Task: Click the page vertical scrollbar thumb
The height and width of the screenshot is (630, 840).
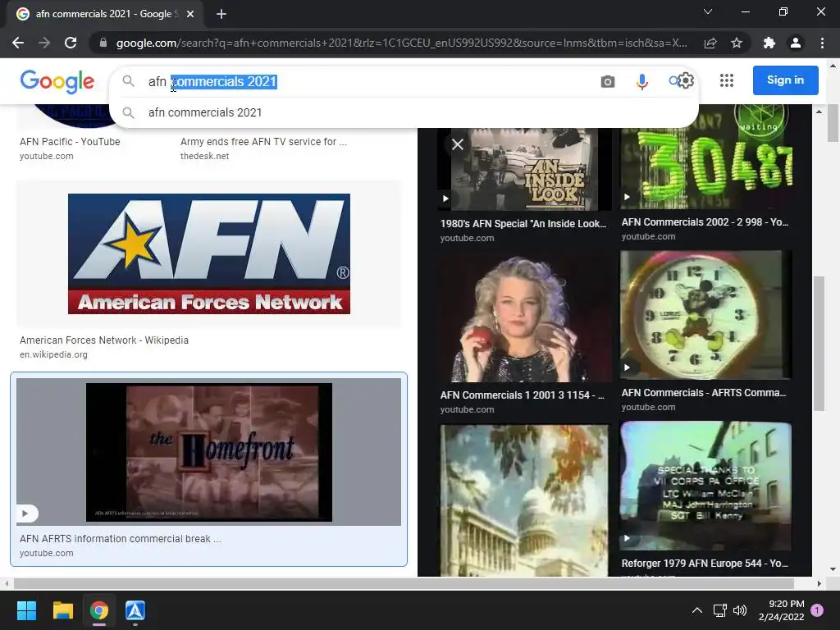Action: point(833,124)
